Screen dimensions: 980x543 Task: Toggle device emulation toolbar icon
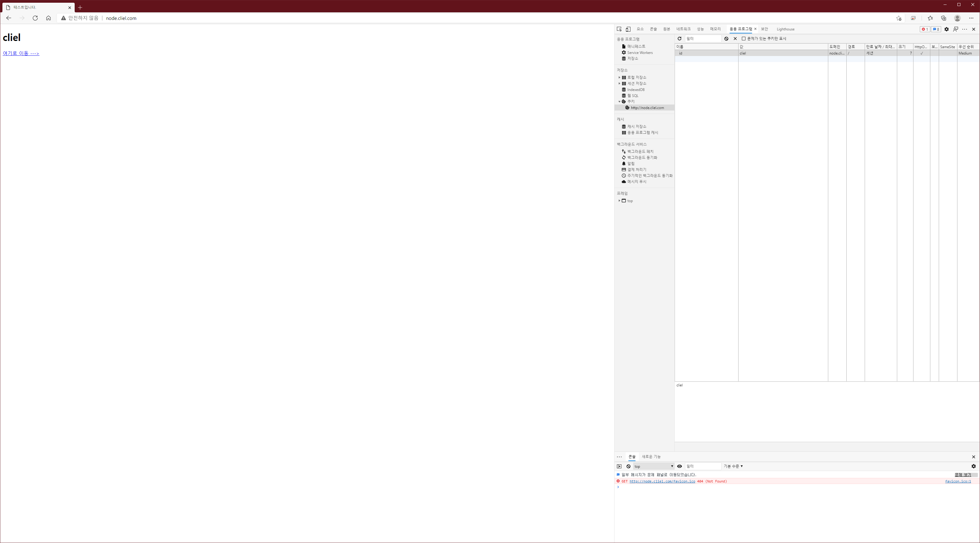(628, 29)
